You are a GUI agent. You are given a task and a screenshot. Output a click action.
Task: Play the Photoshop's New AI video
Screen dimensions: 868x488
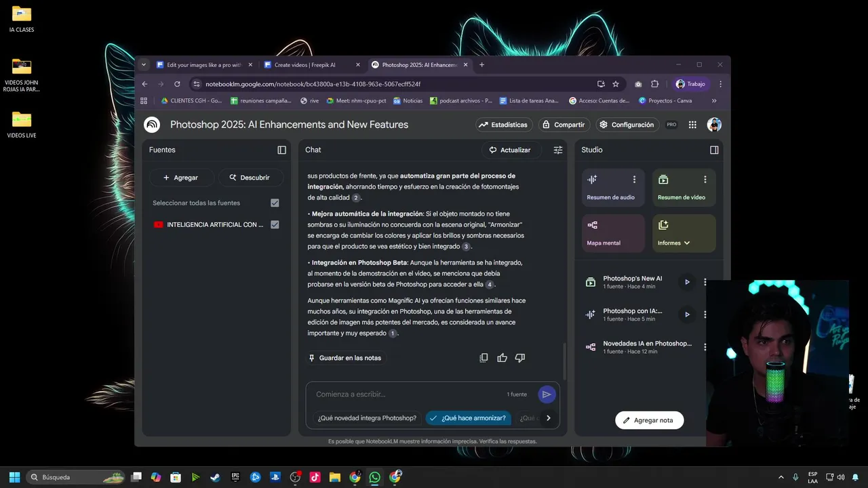coord(687,282)
